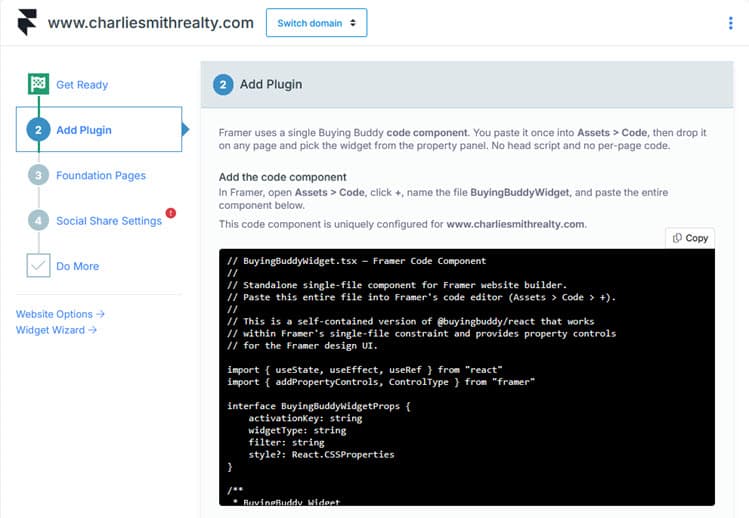Viewport: 749px width, 518px height.
Task: Open the three-dot options menu
Action: coord(730,23)
